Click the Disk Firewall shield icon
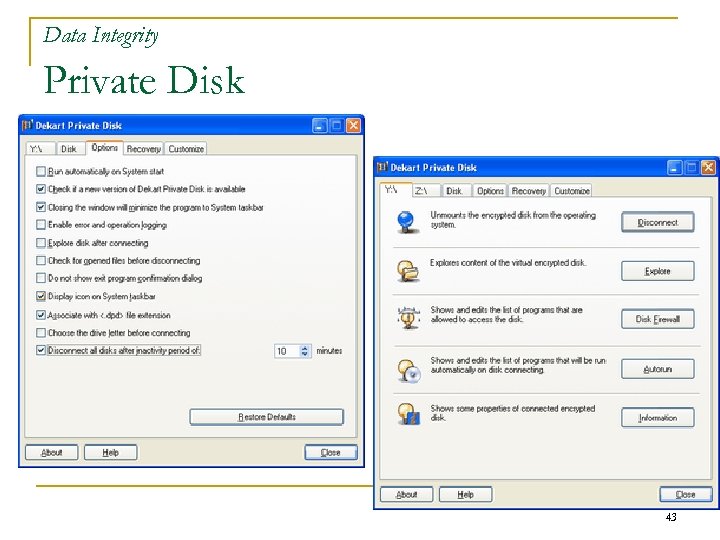720x540 pixels. [x=408, y=318]
